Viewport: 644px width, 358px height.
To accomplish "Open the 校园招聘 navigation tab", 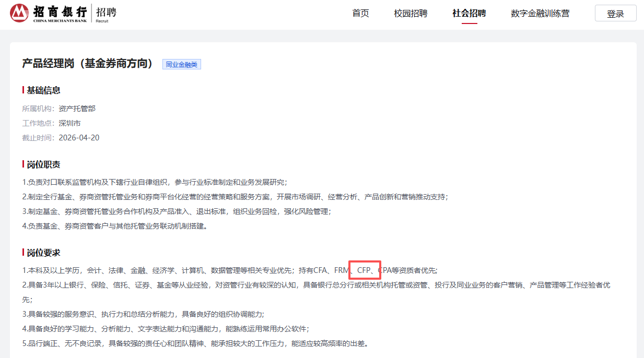I will click(411, 14).
